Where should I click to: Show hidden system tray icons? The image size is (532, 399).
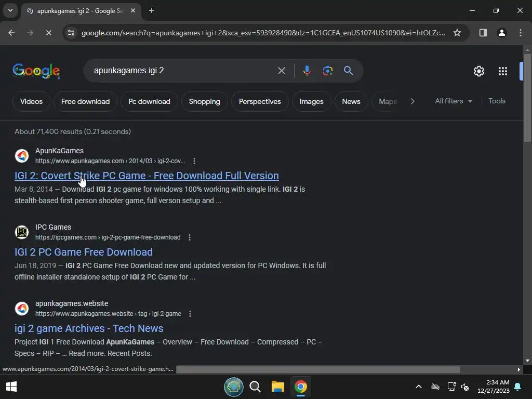point(419,387)
